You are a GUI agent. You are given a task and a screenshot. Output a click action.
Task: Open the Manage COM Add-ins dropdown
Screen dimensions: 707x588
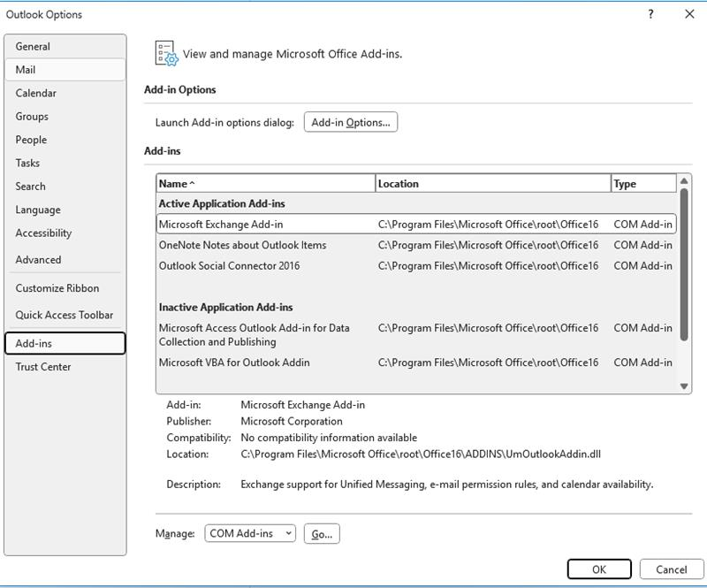(250, 534)
